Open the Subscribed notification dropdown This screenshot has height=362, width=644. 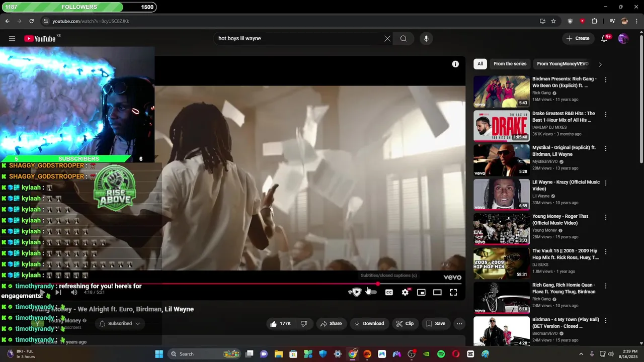tap(120, 324)
